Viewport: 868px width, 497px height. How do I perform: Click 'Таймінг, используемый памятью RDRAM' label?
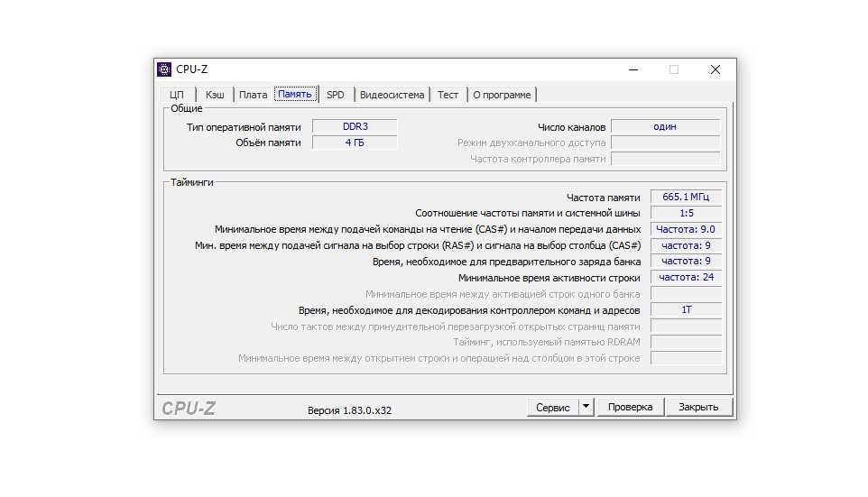pos(547,342)
